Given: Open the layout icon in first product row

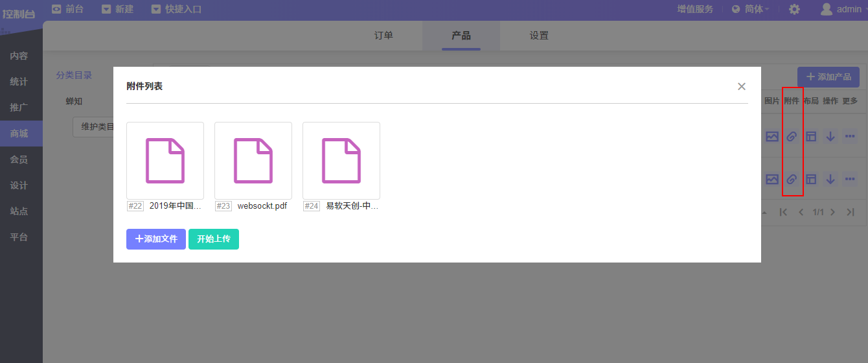Looking at the screenshot, I should tap(811, 137).
